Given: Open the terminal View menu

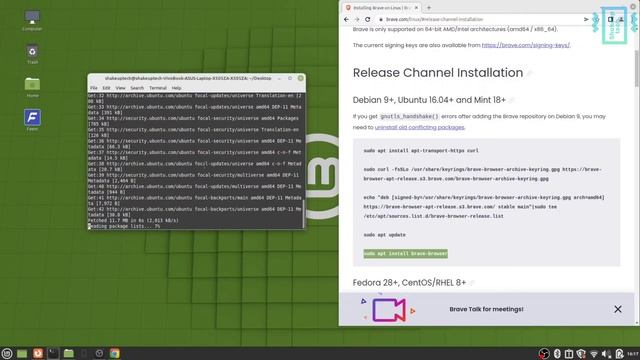Looking at the screenshot, I should 120,88.
